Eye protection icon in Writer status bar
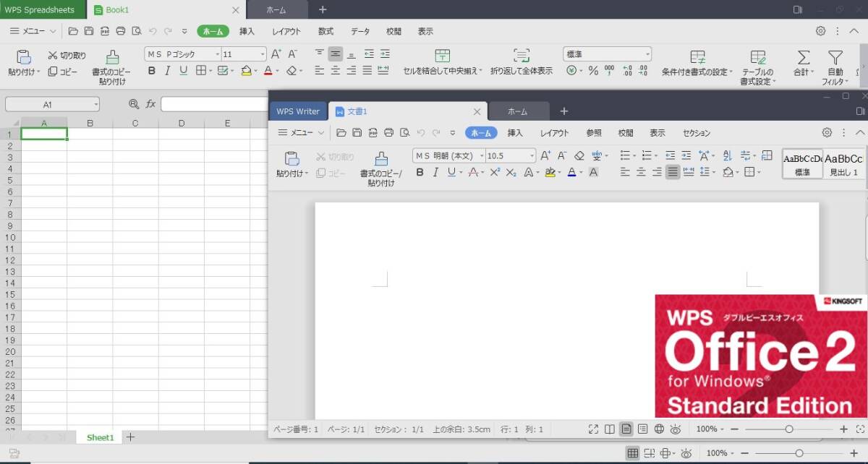This screenshot has height=464, width=868. pos(676,429)
